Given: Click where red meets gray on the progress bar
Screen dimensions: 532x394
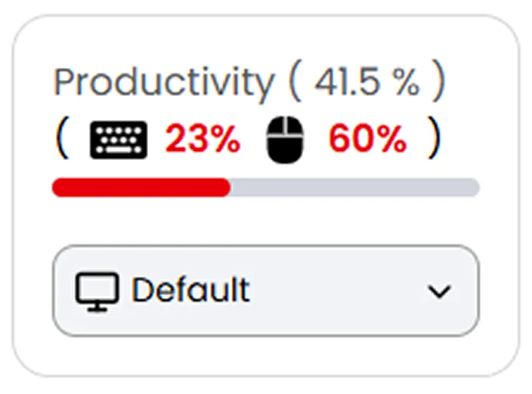Looking at the screenshot, I should [x=230, y=187].
